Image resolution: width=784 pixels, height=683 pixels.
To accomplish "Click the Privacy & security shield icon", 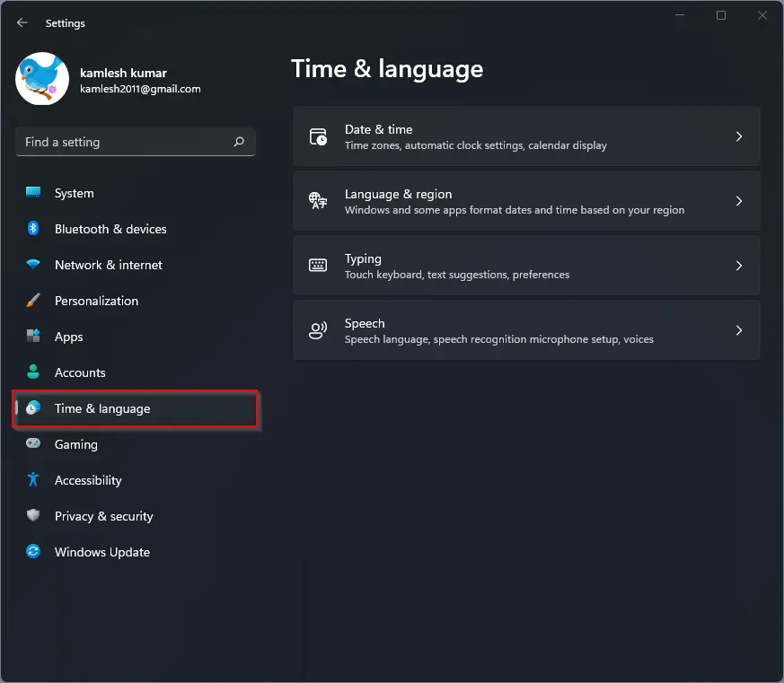I will (x=33, y=515).
